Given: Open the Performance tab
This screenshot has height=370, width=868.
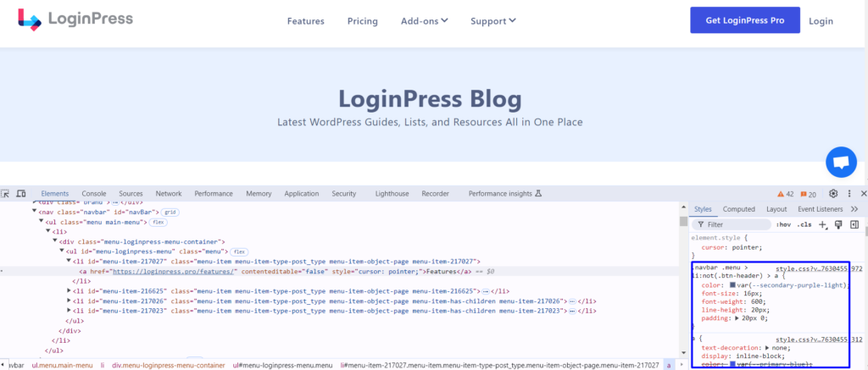Looking at the screenshot, I should [x=214, y=194].
